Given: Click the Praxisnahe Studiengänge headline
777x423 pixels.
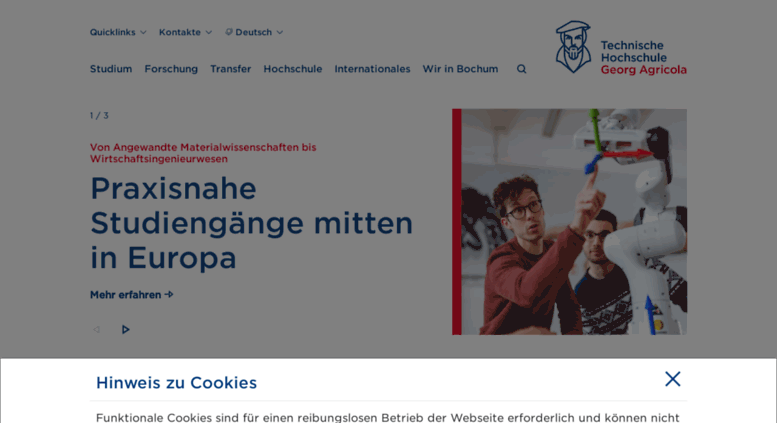Looking at the screenshot, I should point(251,223).
